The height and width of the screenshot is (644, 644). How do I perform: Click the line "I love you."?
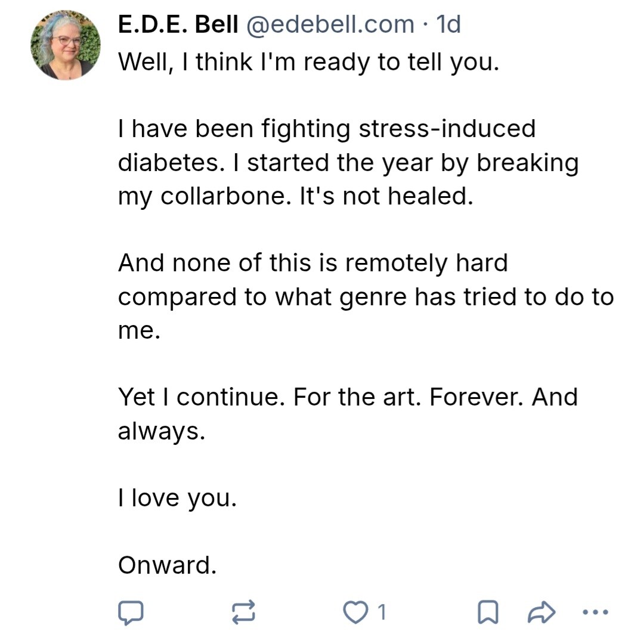pos(177,497)
